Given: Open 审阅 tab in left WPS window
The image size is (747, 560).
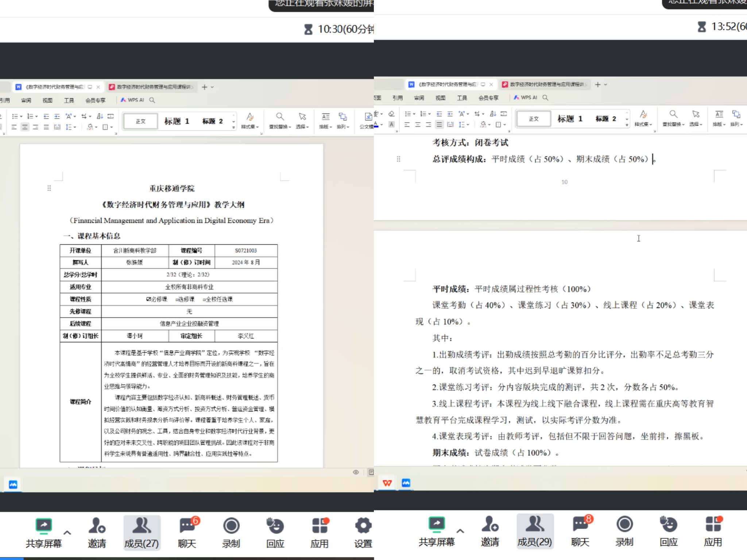Looking at the screenshot, I should click(x=26, y=100).
